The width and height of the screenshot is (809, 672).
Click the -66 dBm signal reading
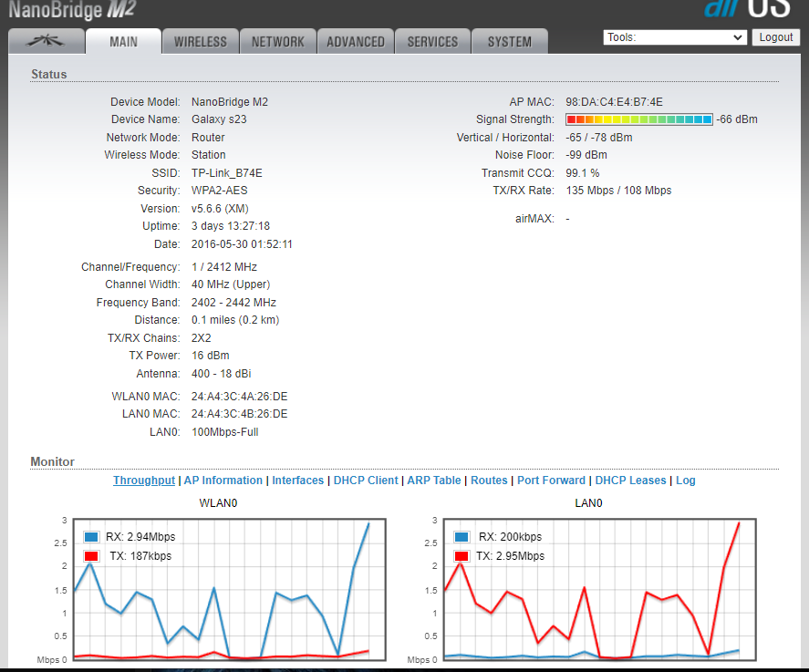[737, 119]
